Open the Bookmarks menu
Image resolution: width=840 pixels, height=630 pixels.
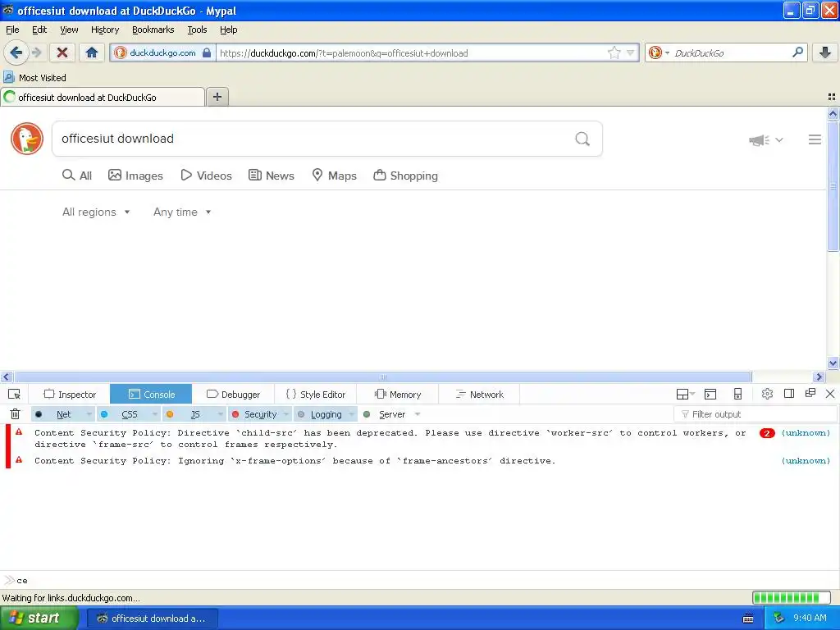coord(153,30)
